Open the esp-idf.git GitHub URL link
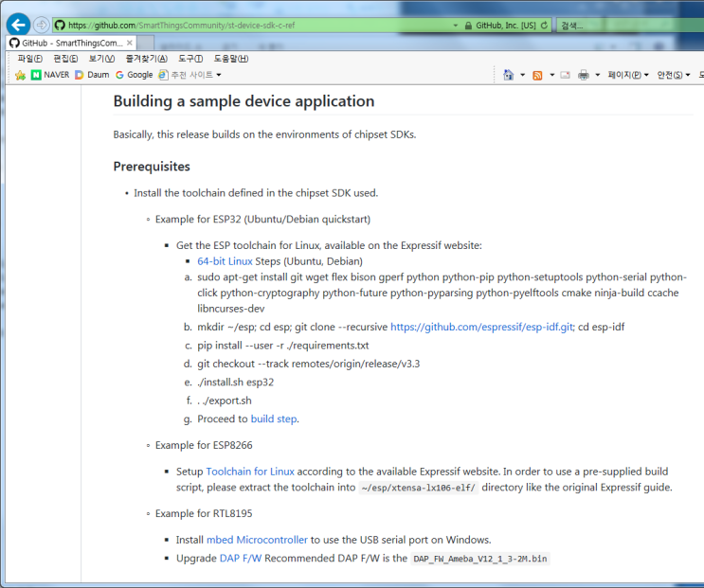This screenshot has width=704, height=588. (481, 327)
